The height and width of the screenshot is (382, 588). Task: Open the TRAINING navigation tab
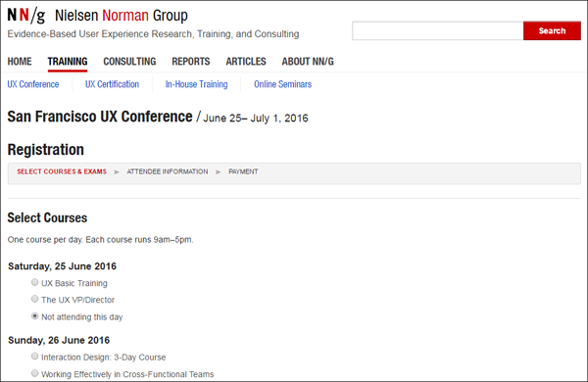click(68, 62)
